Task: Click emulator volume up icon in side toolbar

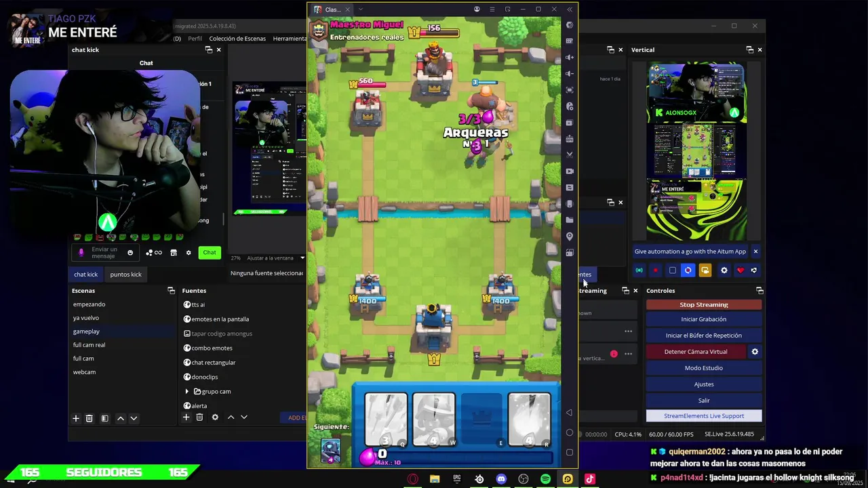Action: coord(570,58)
